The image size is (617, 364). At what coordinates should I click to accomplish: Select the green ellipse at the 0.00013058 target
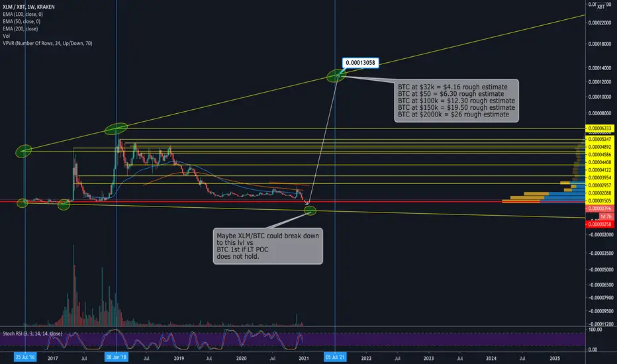pyautogui.click(x=336, y=75)
